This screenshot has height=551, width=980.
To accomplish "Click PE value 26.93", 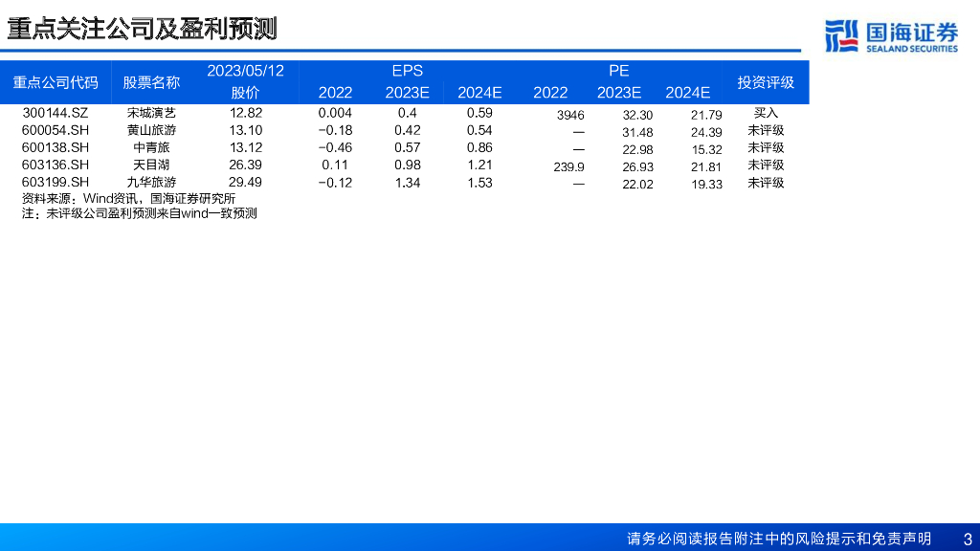I will coord(637,167).
